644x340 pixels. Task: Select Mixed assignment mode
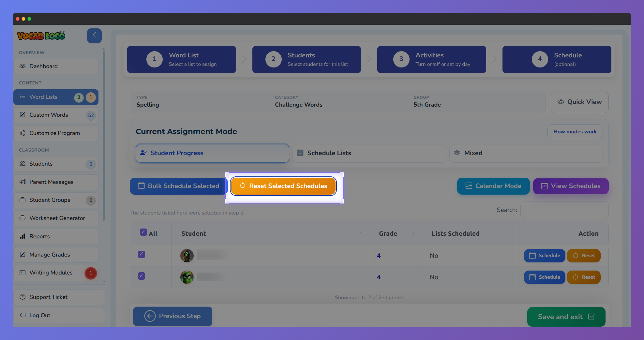pos(526,153)
